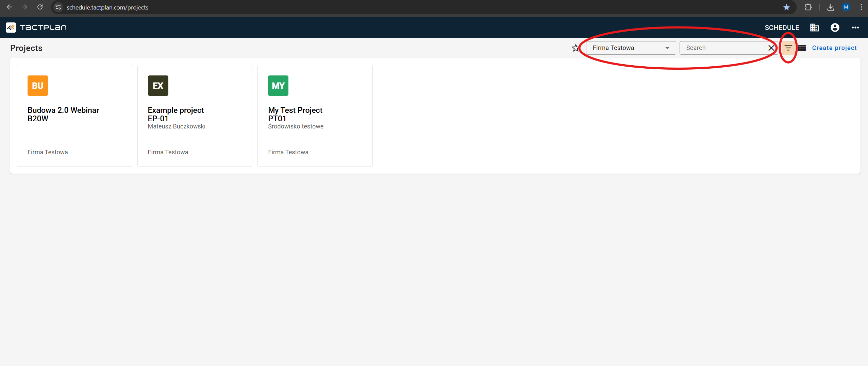
Task: Open Budowa 2.0 Webinar project
Action: (63, 110)
